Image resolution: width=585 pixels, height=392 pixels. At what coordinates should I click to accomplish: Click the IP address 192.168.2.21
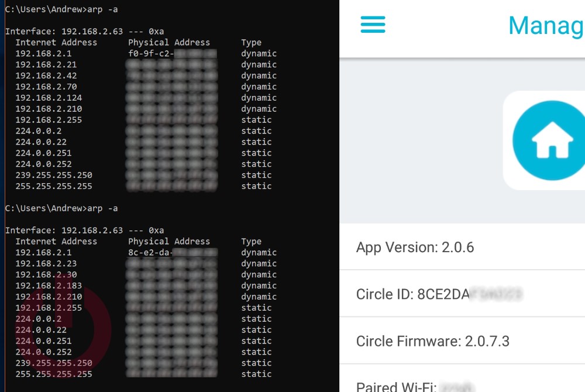[46, 64]
